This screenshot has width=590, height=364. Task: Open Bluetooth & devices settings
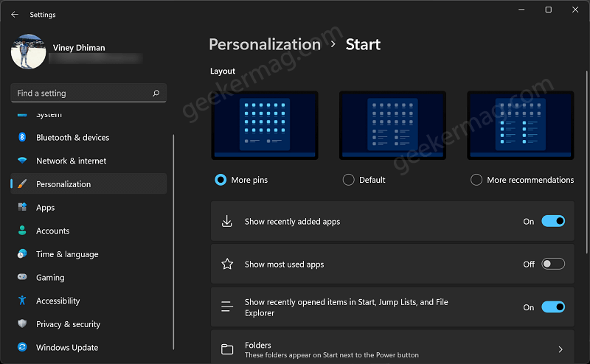click(x=88, y=137)
